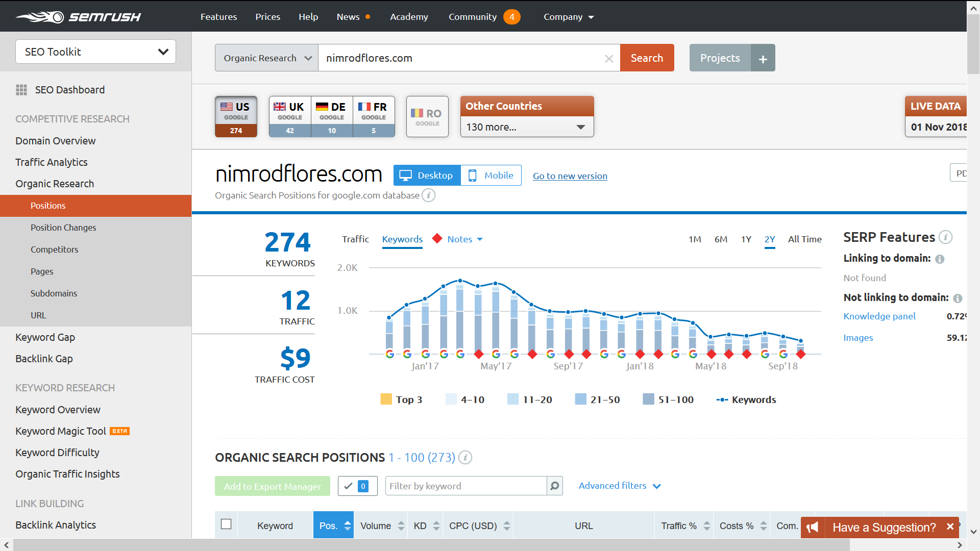Open the Company menu dropdown

[569, 17]
